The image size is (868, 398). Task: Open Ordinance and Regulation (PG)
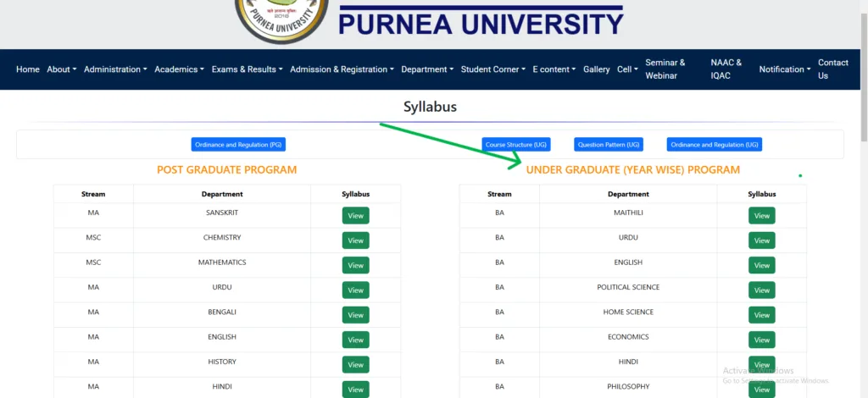pyautogui.click(x=238, y=145)
